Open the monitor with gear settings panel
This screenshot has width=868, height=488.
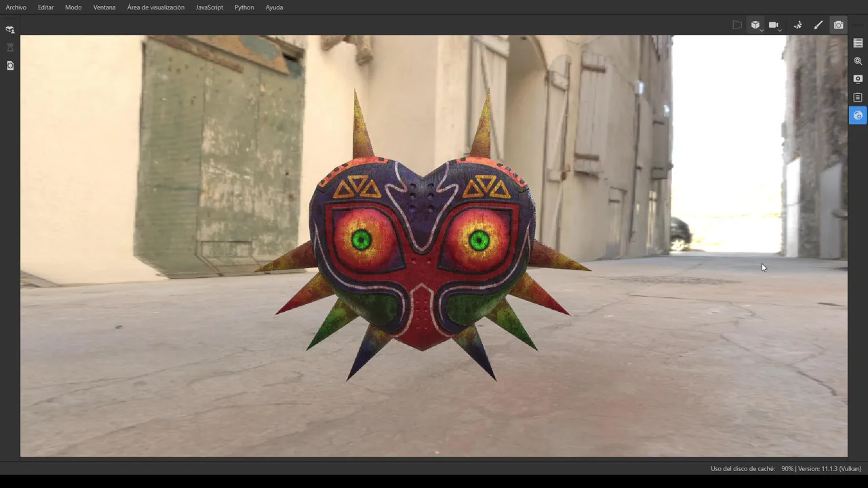(x=858, y=79)
